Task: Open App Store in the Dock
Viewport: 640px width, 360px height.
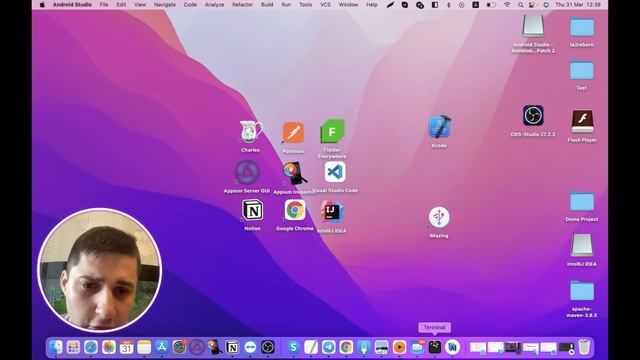Action: 162,347
